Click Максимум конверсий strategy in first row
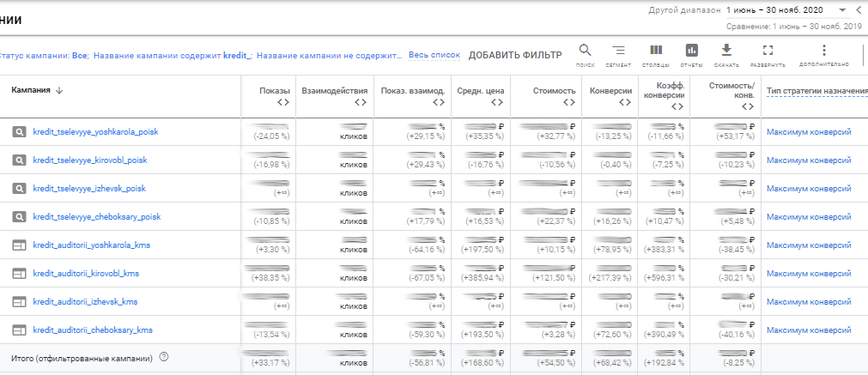This screenshot has width=868, height=375. (x=808, y=132)
